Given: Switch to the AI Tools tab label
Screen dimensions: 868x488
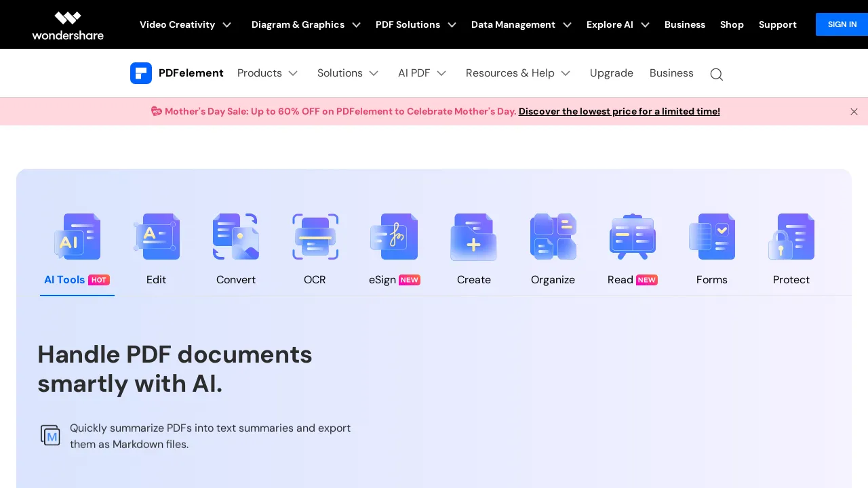Looking at the screenshot, I should click(x=64, y=280).
